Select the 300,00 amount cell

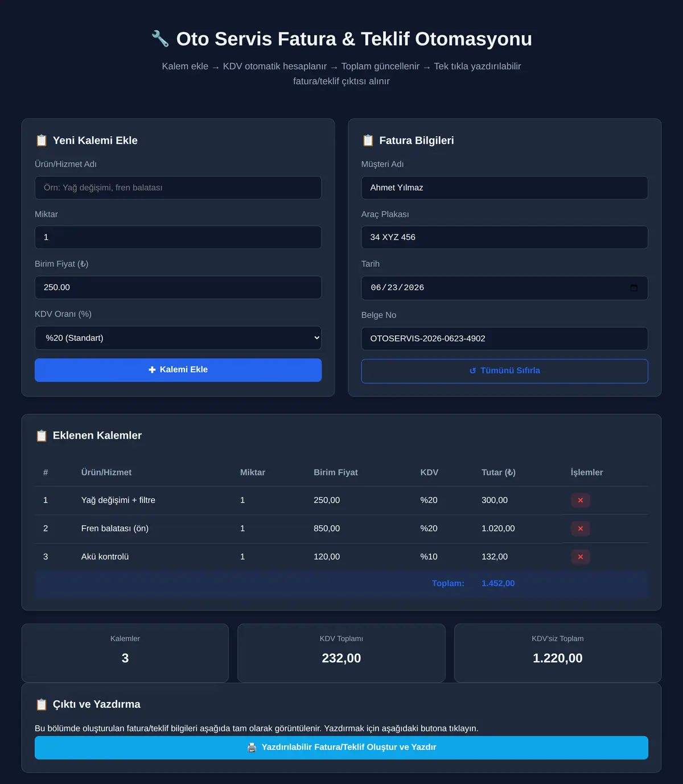coord(495,500)
